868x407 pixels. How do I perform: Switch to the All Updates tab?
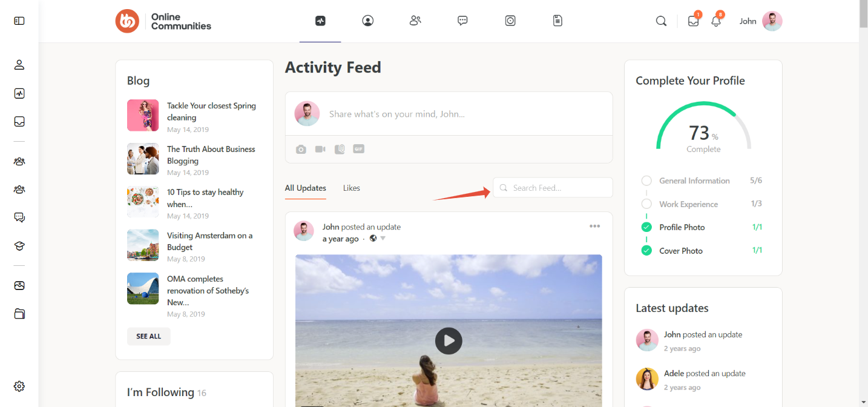click(x=306, y=188)
